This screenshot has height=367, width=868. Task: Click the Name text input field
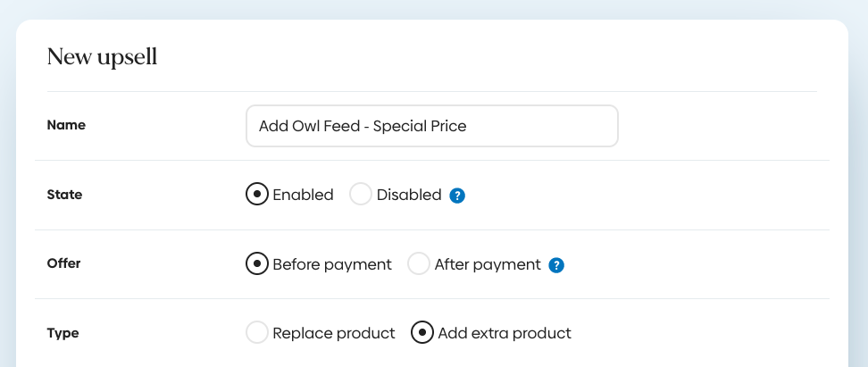431,126
